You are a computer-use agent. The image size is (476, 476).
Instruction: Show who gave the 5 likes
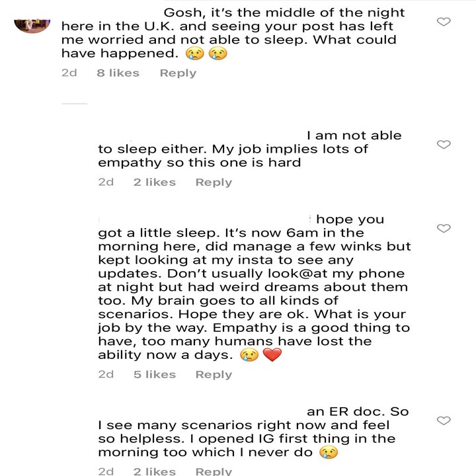pyautogui.click(x=154, y=374)
